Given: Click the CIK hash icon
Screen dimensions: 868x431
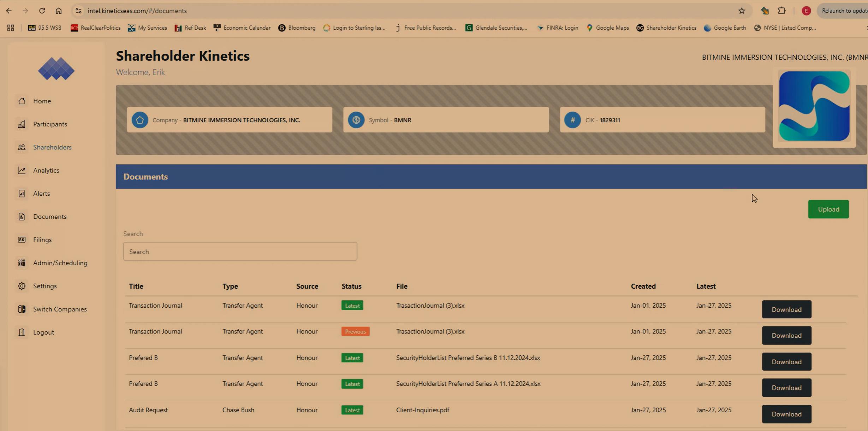Looking at the screenshot, I should [x=572, y=120].
